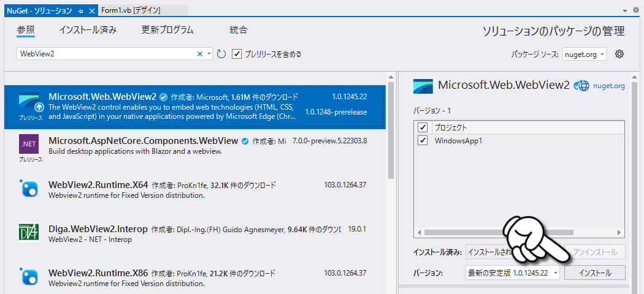Expand the search history dropdown arrow
The image size is (644, 294).
point(209,54)
